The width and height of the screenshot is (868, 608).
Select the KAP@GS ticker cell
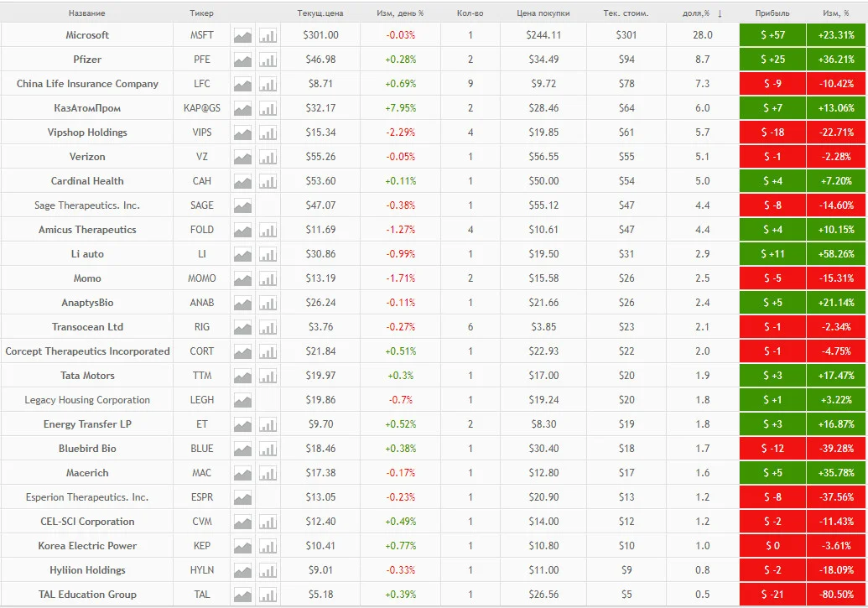tap(201, 108)
